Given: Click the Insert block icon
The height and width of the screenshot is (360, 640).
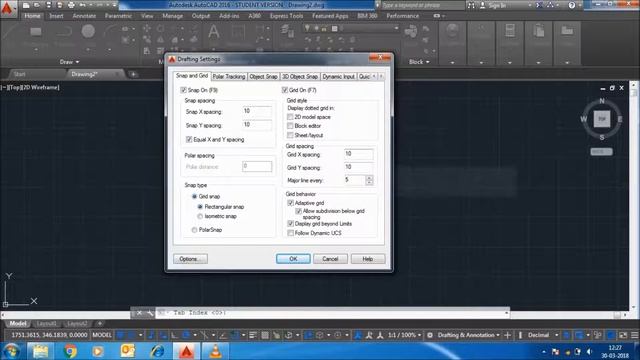Looking at the screenshot, I should click(x=411, y=32).
